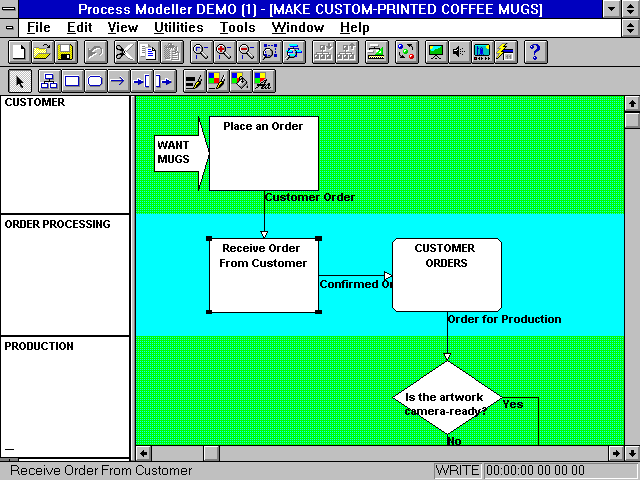The image size is (640, 480).
Task: Click the horizontal scrollbar right arrow
Action: (x=615, y=453)
